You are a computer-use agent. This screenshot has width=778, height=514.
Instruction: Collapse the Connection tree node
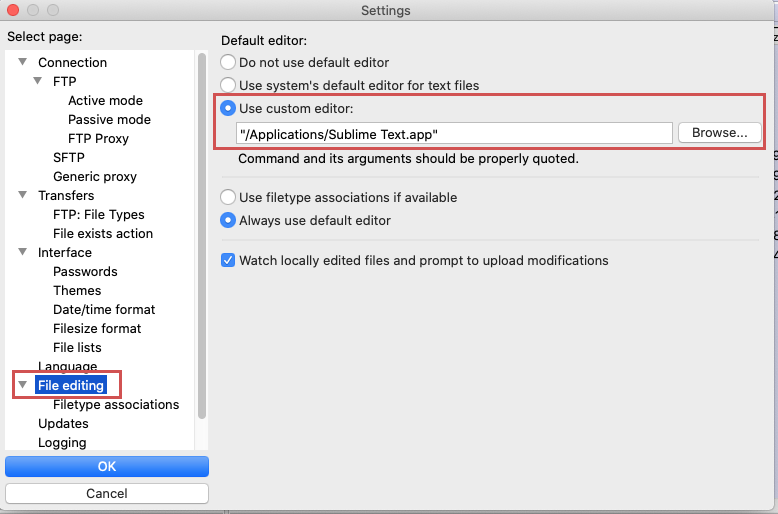click(x=22, y=62)
